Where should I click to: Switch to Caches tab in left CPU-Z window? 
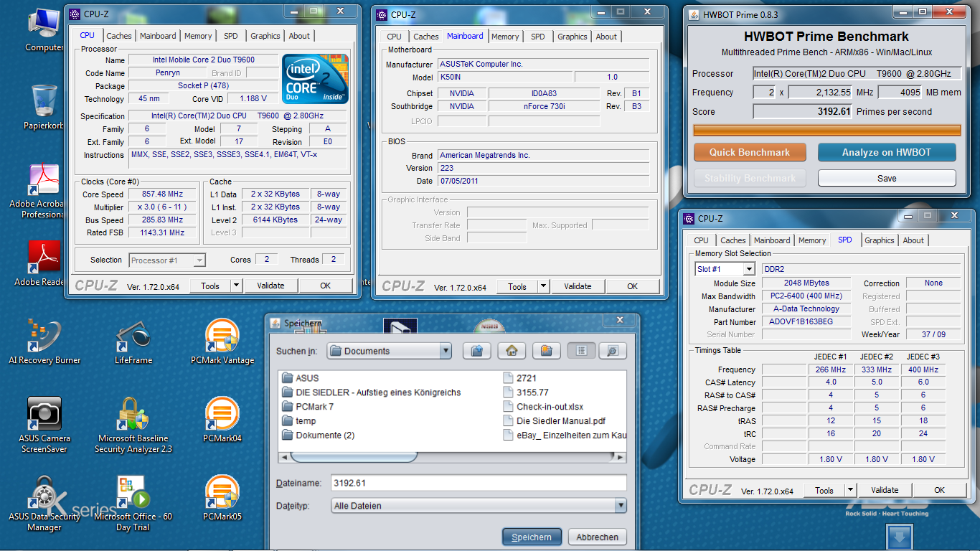[119, 36]
